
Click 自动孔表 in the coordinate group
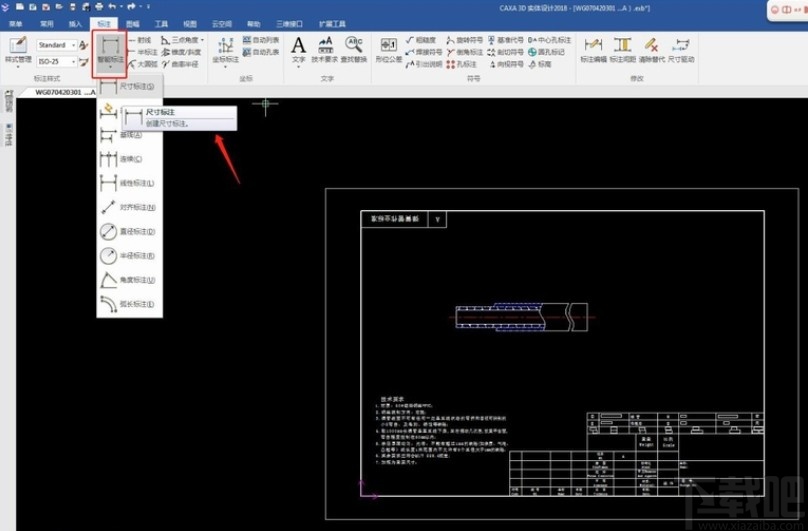point(261,52)
